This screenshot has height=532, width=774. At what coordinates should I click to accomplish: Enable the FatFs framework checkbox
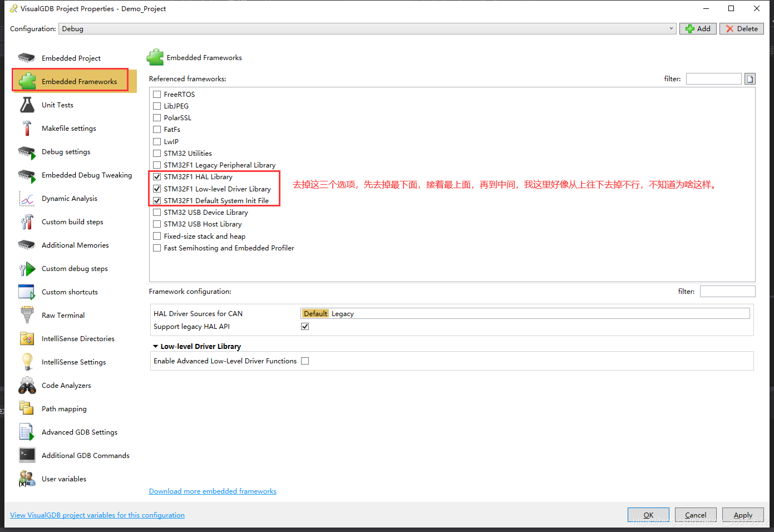[157, 130]
